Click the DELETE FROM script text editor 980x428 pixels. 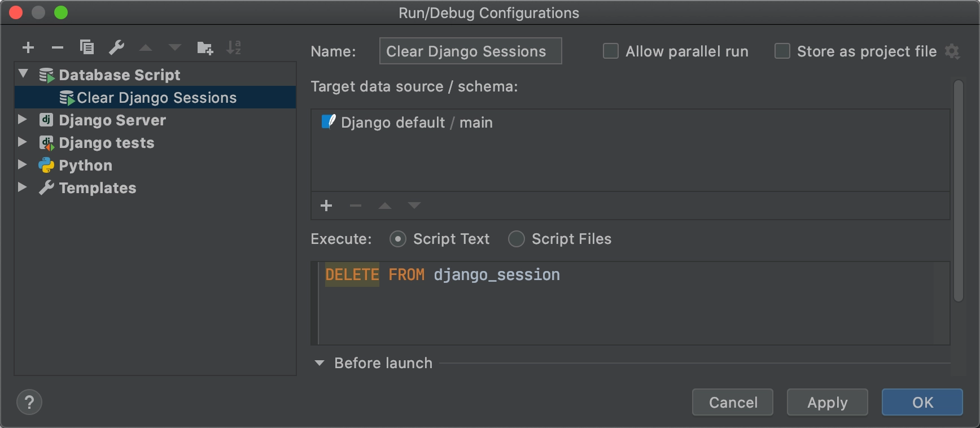coord(630,303)
